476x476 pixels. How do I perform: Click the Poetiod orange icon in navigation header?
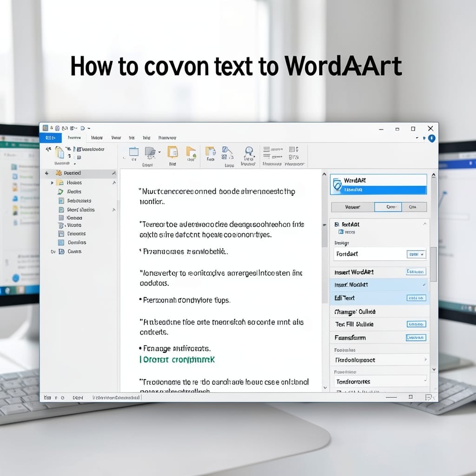pyautogui.click(x=59, y=173)
